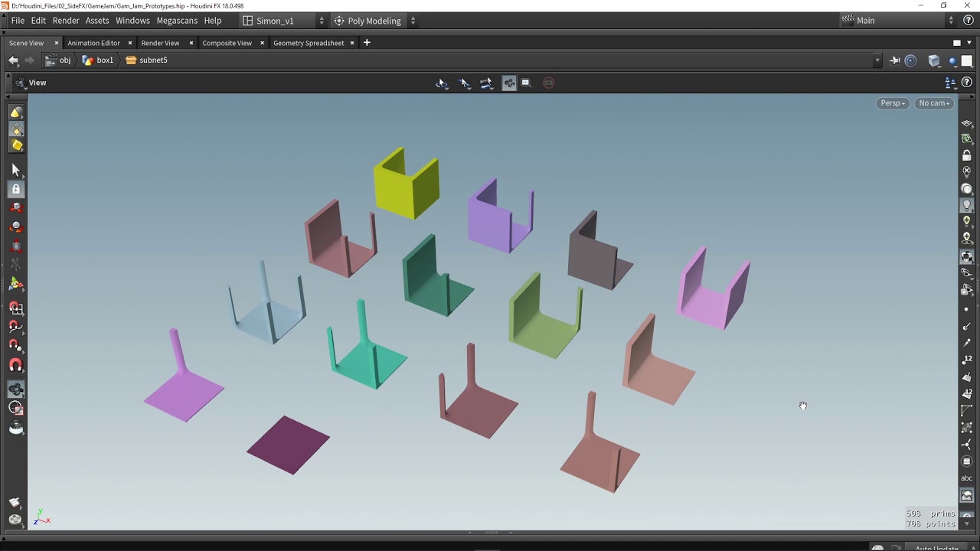This screenshot has width=980, height=551.
Task: Click the highlighted view tool in left toolbar
Action: click(16, 389)
